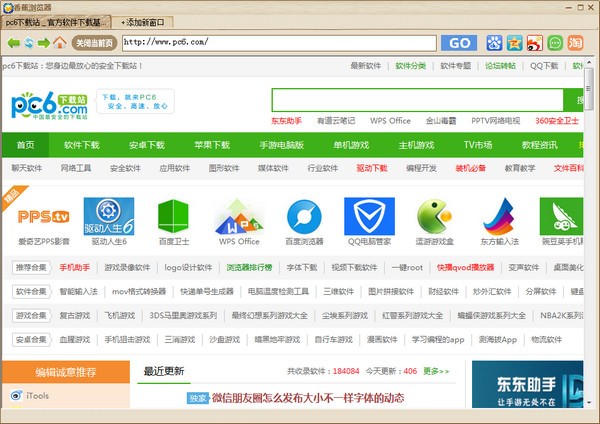The height and width of the screenshot is (424, 600).
Task: Click the 快播qvod播放器 link
Action: 465,267
